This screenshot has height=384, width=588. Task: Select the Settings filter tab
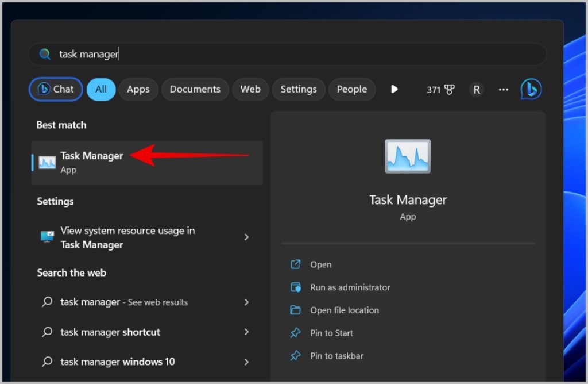(298, 89)
